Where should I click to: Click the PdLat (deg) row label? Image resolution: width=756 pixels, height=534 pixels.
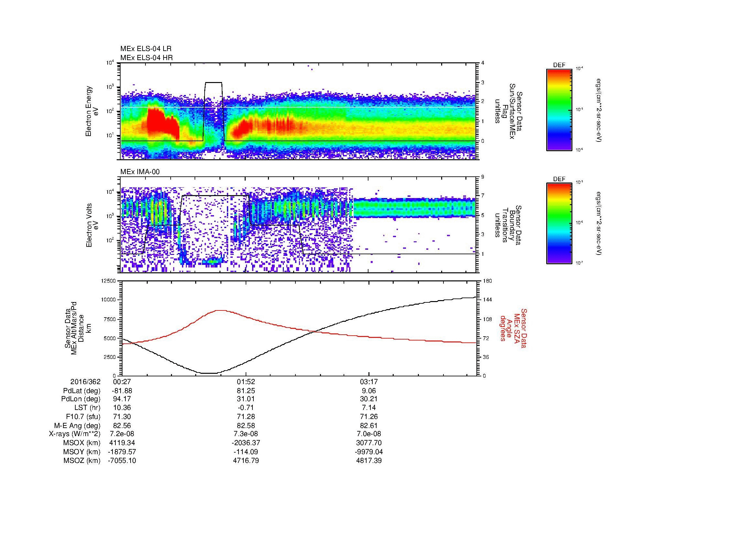coord(82,391)
